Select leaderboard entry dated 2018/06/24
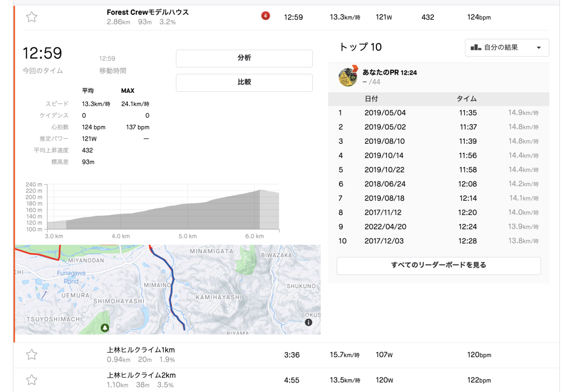 point(438,184)
